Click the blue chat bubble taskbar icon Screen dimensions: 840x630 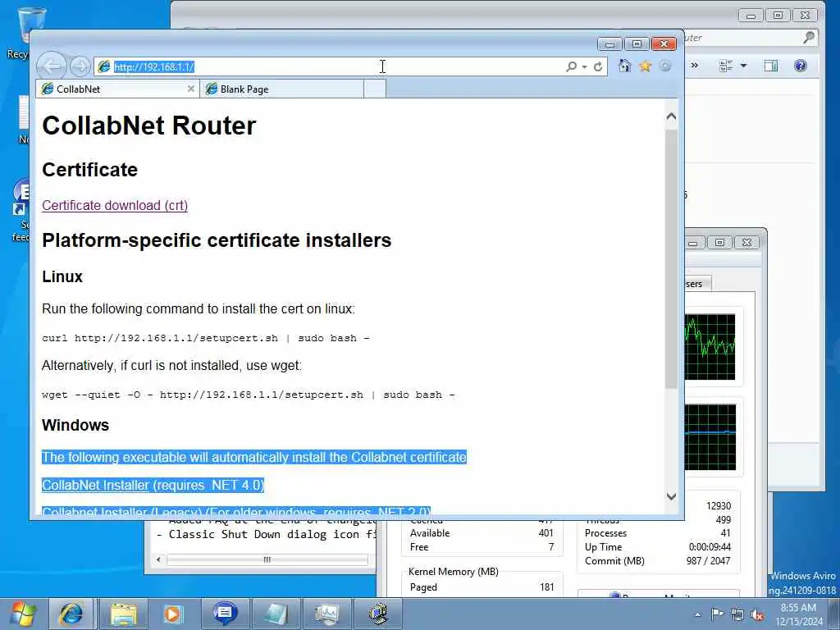pos(225,614)
